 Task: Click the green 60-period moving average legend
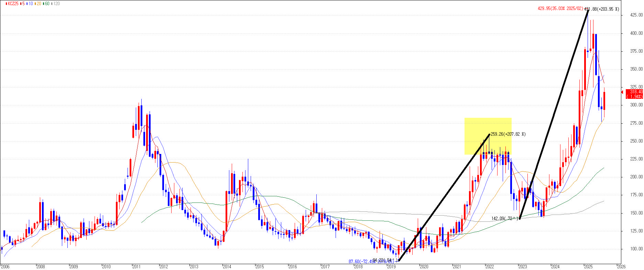[46, 3]
